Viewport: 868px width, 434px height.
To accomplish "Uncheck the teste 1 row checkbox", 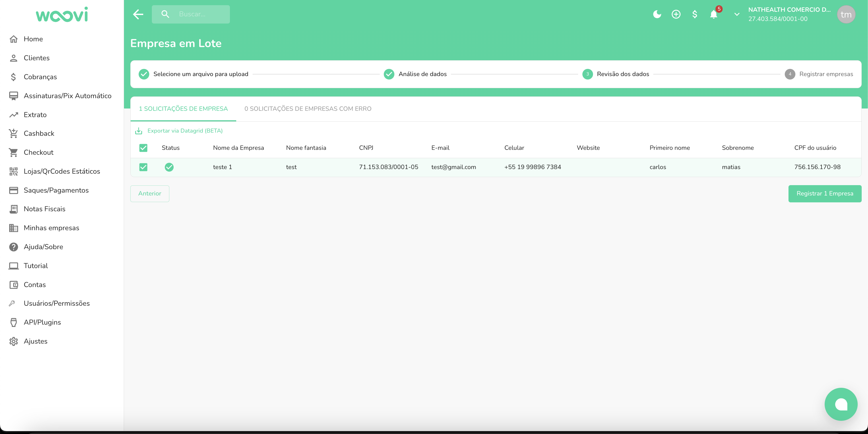I will click(143, 167).
